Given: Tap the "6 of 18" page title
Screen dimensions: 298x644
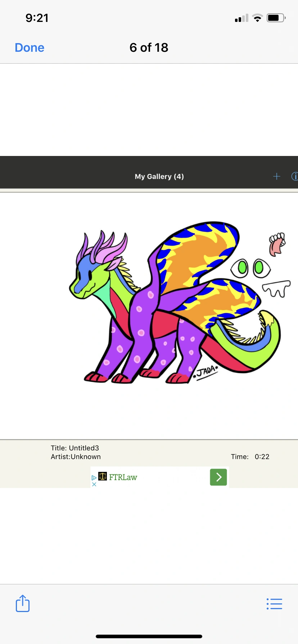Looking at the screenshot, I should pos(149,47).
